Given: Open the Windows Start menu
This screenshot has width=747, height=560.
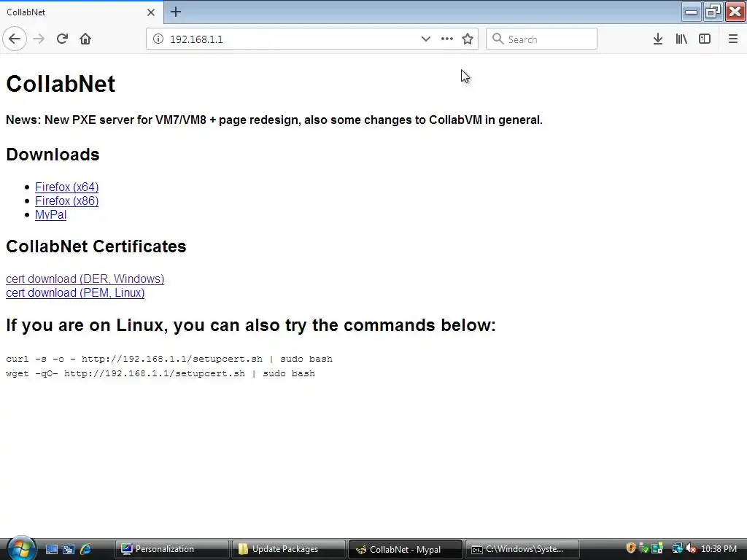Looking at the screenshot, I should pos(21,548).
